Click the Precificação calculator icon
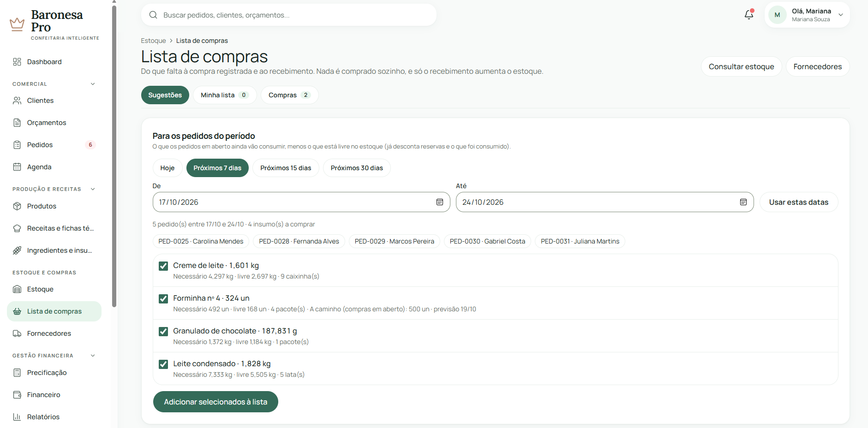The image size is (868, 428). pyautogui.click(x=17, y=373)
